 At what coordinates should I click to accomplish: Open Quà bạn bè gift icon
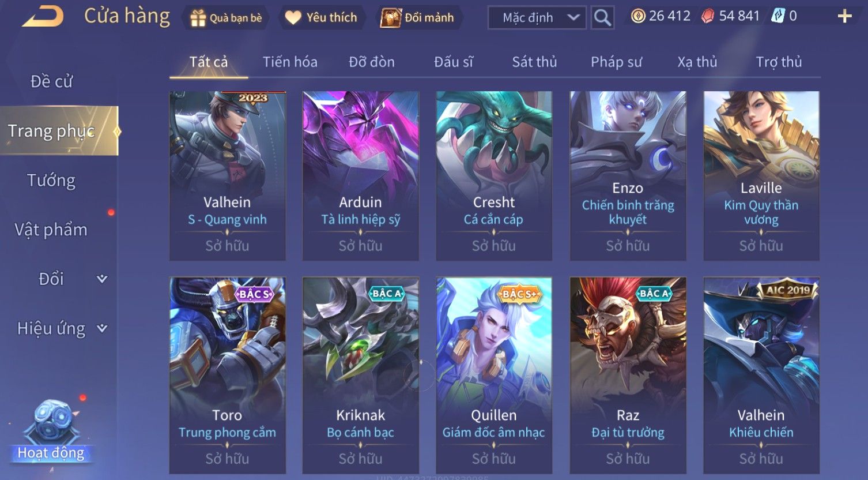point(198,18)
